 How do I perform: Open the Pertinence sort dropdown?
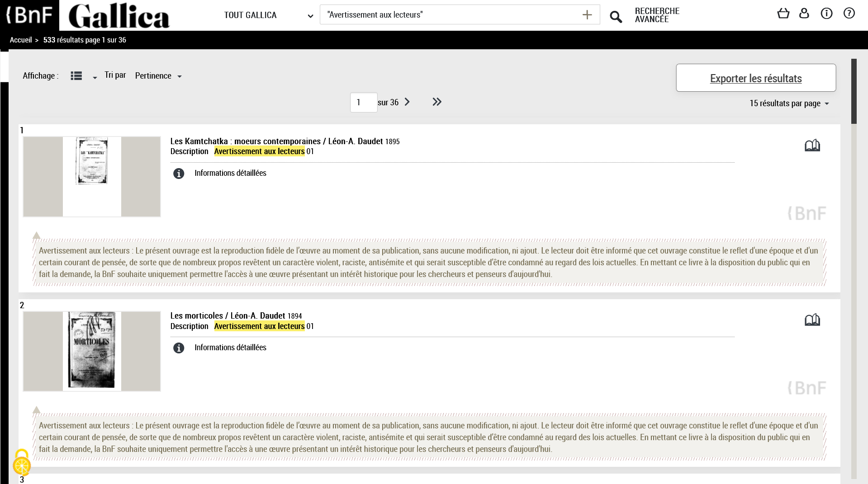tap(158, 76)
